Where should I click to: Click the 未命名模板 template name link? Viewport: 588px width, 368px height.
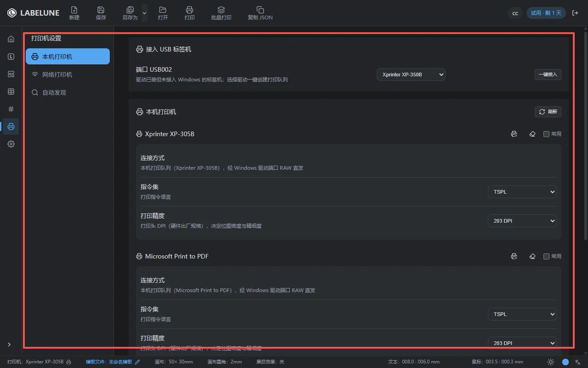coord(120,362)
